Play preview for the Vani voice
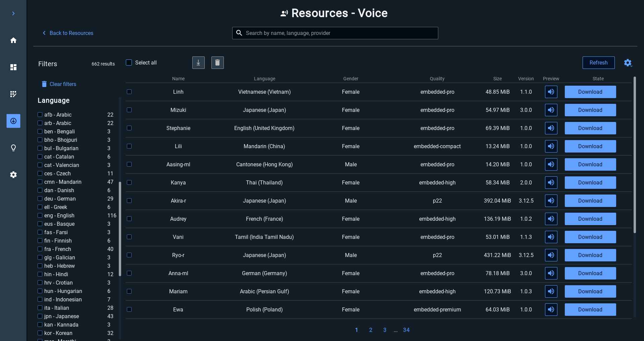This screenshot has width=644, height=341. [x=551, y=237]
